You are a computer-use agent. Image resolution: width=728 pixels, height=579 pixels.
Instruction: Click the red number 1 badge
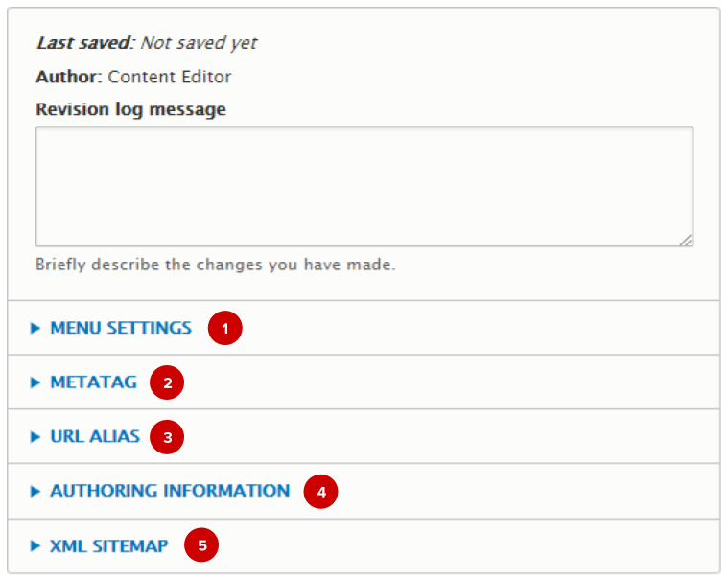tap(225, 329)
